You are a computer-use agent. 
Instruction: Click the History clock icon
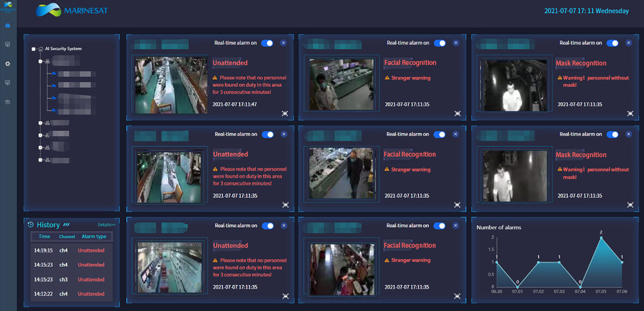pyautogui.click(x=31, y=225)
